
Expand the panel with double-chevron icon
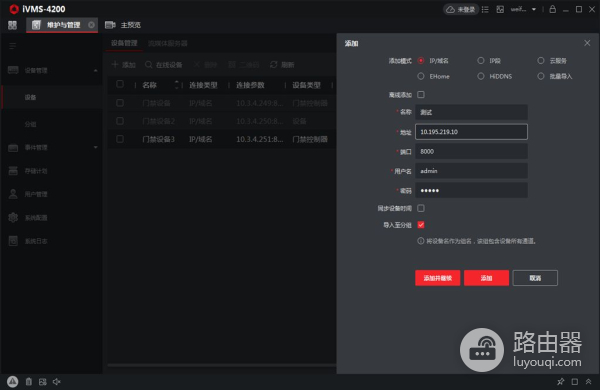pos(589,382)
